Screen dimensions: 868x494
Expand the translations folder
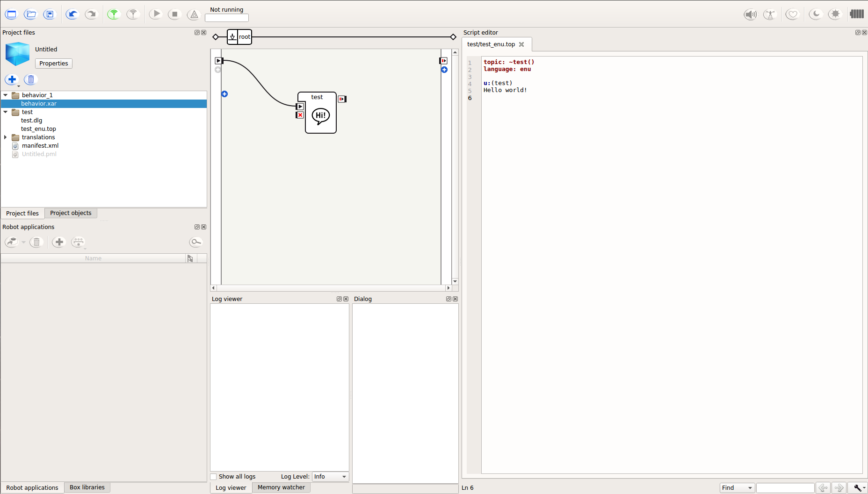6,137
